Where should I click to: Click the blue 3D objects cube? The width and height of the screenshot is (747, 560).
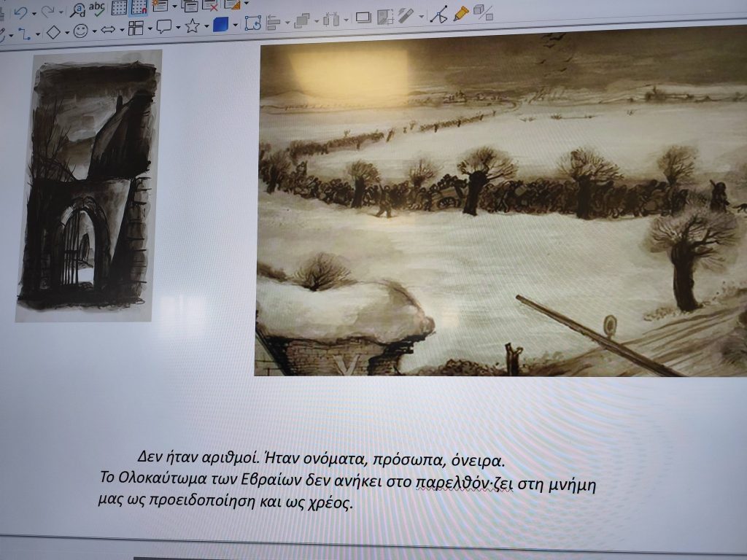(220, 25)
